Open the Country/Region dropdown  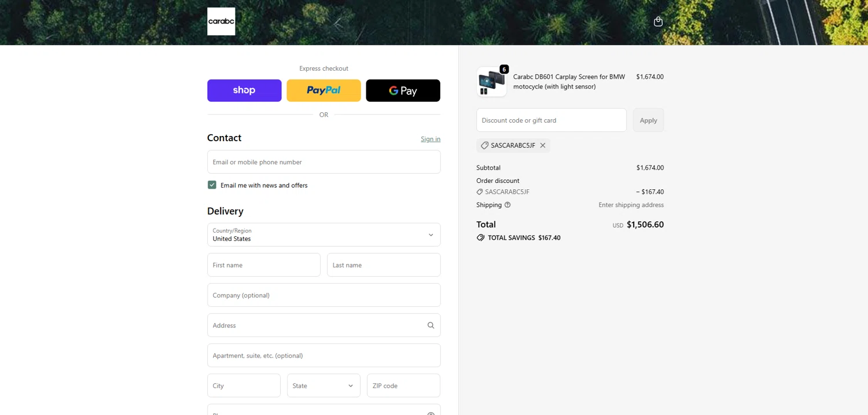pos(324,234)
